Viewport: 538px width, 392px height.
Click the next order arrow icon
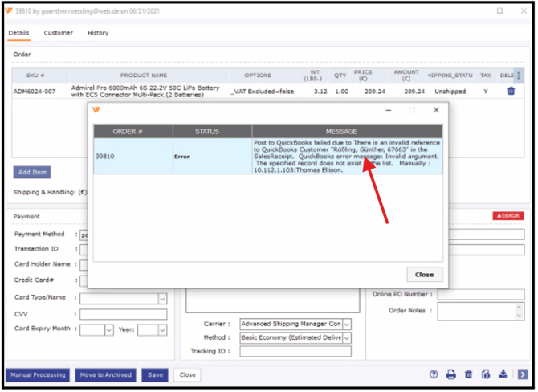[522, 374]
